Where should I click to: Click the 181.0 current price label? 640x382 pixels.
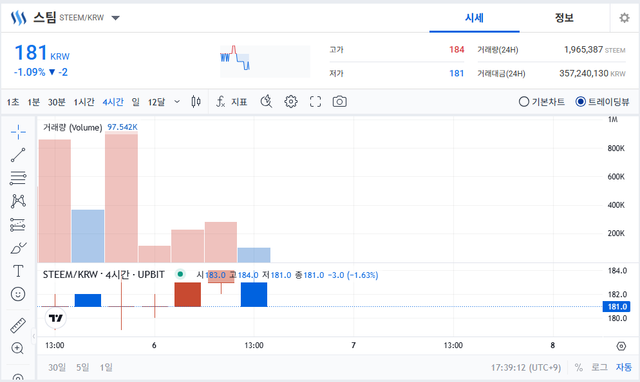[616, 306]
